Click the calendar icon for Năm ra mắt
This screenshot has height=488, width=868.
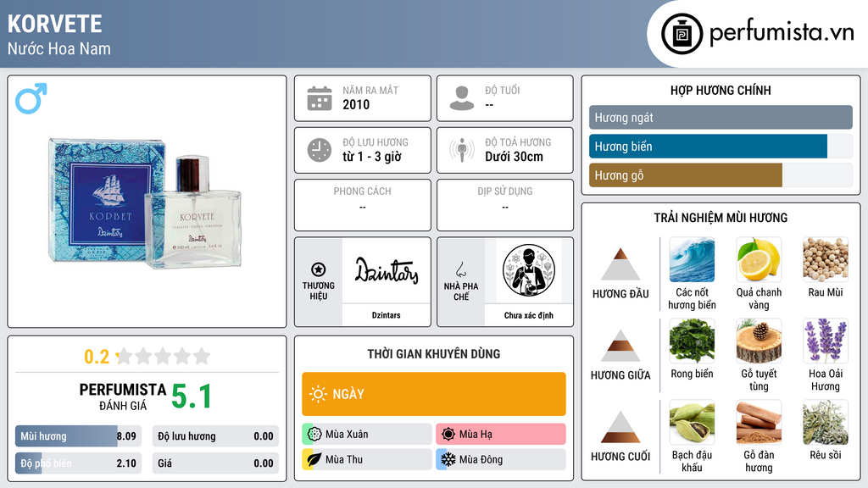[x=320, y=98]
